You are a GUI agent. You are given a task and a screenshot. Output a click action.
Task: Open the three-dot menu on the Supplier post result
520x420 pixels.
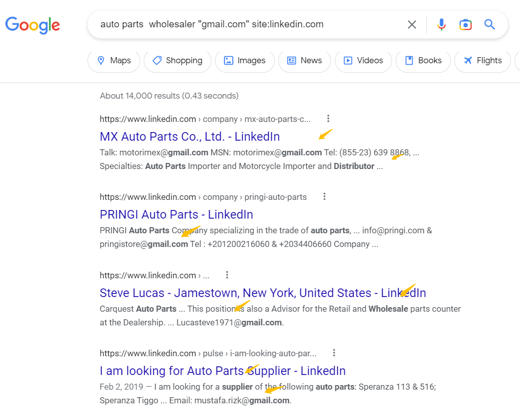[x=333, y=352]
